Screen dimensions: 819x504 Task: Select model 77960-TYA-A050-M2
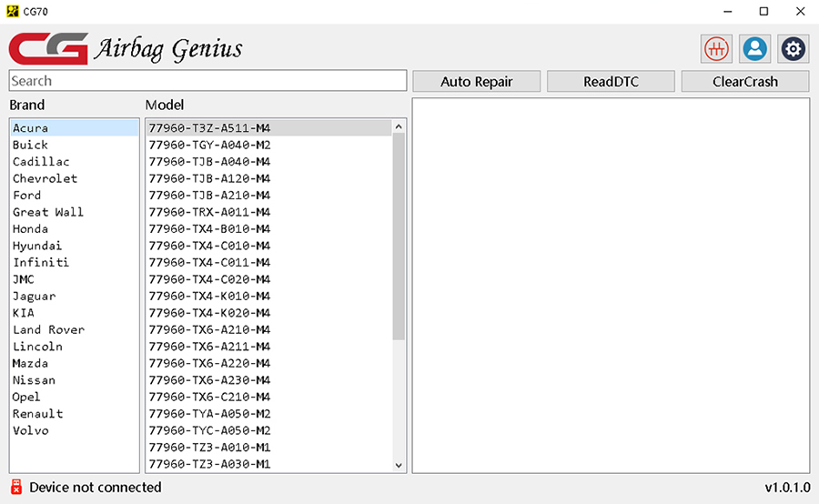coord(268,414)
